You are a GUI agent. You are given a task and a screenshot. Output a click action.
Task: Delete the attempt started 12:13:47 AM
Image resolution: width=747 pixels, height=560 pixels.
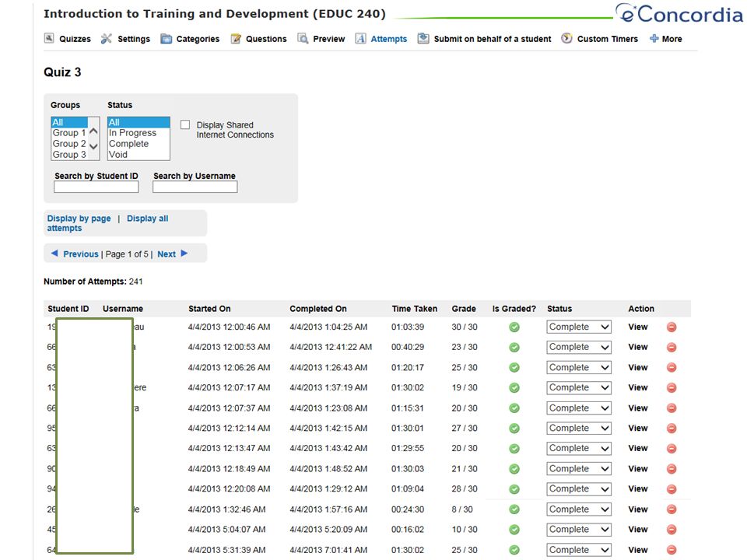[672, 449]
